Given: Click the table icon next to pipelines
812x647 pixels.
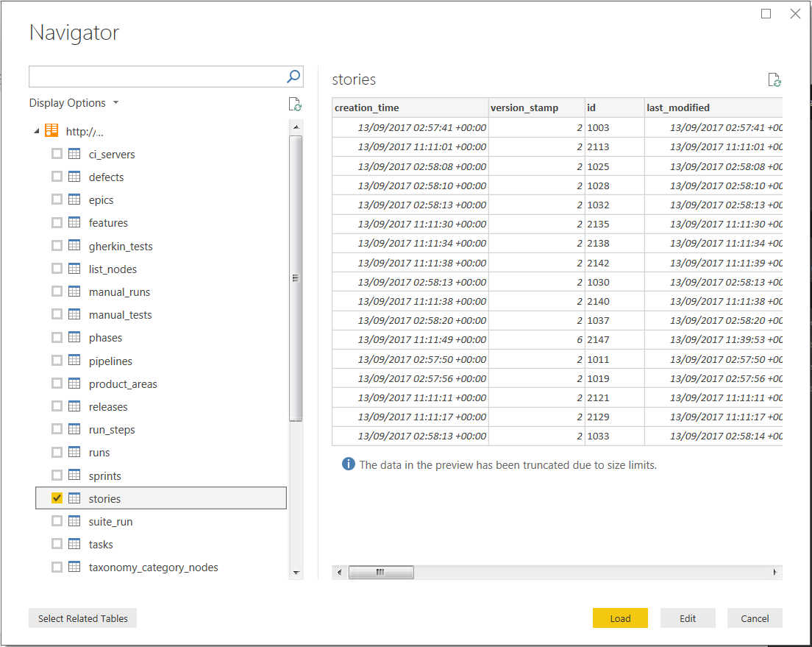Looking at the screenshot, I should coord(74,361).
